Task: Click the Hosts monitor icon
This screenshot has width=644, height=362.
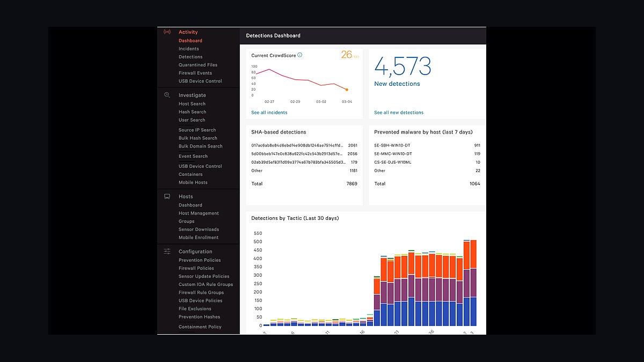Action: [x=167, y=196]
